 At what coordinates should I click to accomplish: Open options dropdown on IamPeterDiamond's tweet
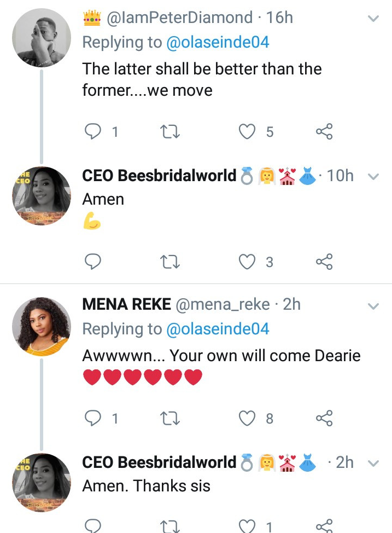[373, 19]
